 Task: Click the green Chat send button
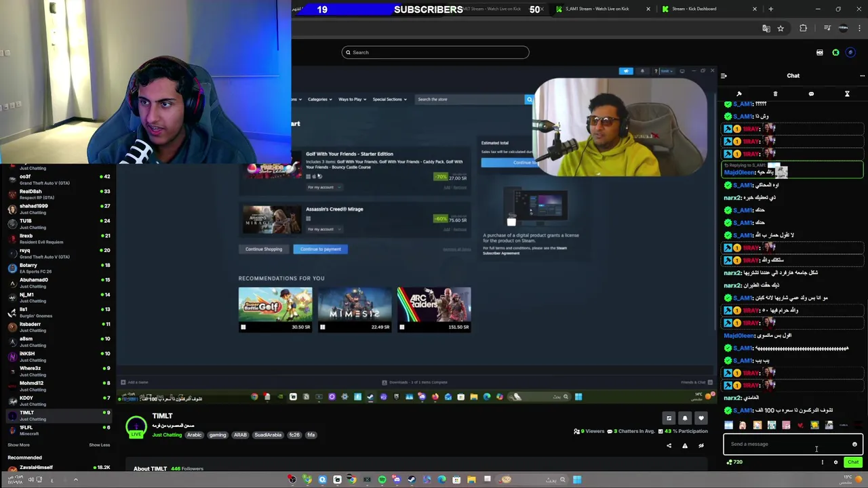pos(853,462)
